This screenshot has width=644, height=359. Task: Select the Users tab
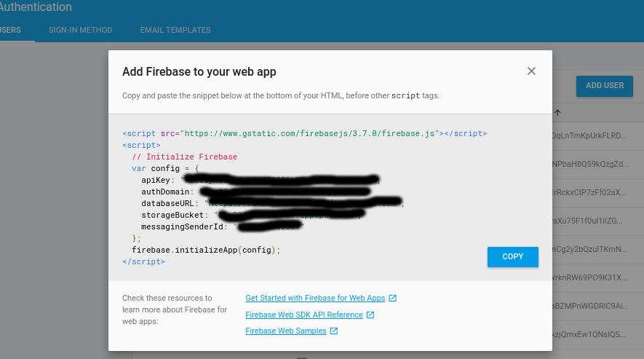point(10,30)
